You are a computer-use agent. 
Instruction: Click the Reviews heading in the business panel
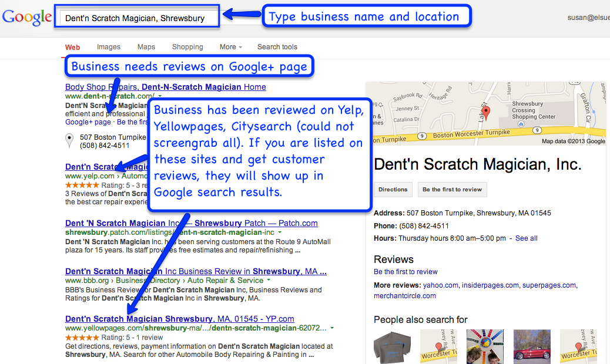tap(393, 259)
